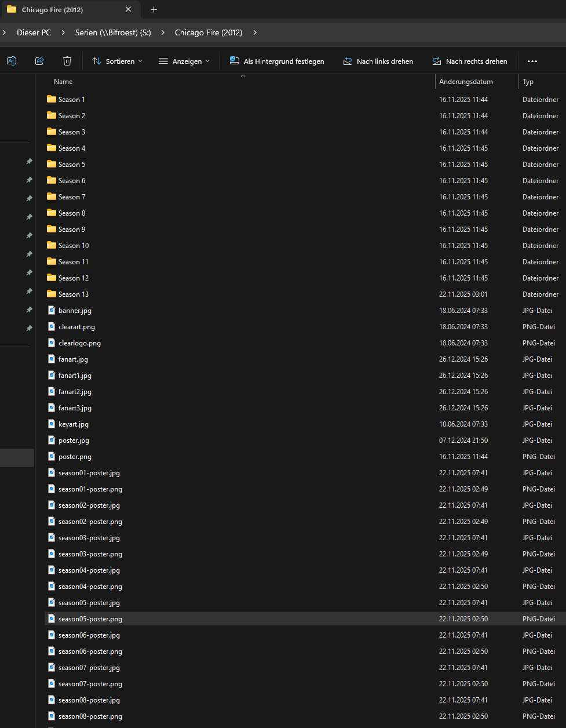Select the Season 7 folder icon
Image resolution: width=566 pixels, height=728 pixels.
tap(52, 196)
